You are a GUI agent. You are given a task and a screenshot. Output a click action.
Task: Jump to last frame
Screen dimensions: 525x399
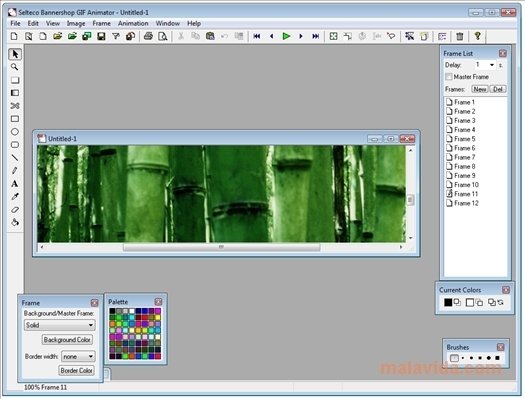315,36
